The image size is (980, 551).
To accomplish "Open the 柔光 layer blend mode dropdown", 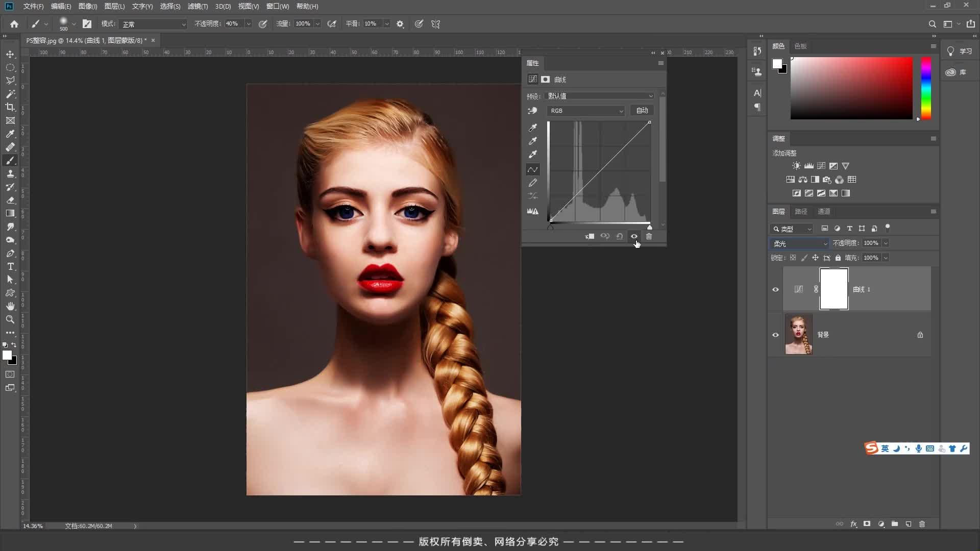I will coord(799,243).
